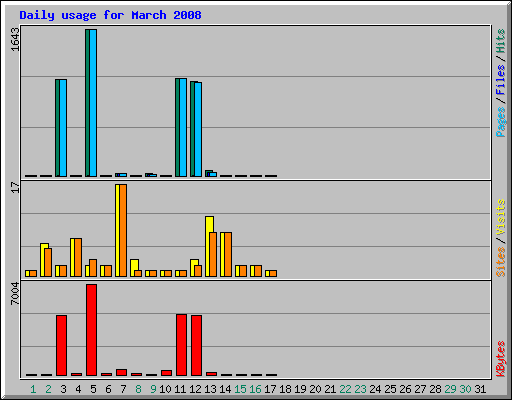Select the cyan hits bar for day 12
Viewport: 512px width, 400px height.
tap(198, 129)
